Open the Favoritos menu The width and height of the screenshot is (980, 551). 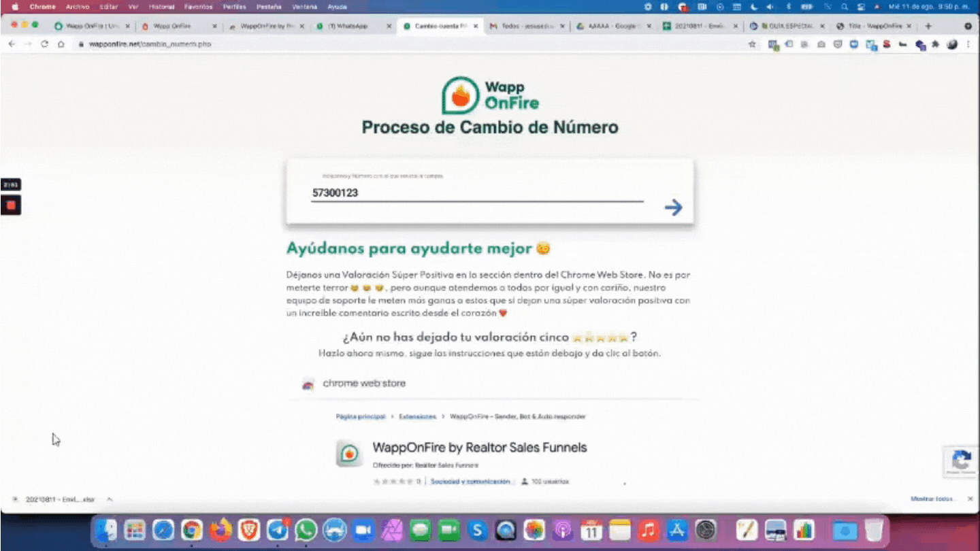coord(199,7)
